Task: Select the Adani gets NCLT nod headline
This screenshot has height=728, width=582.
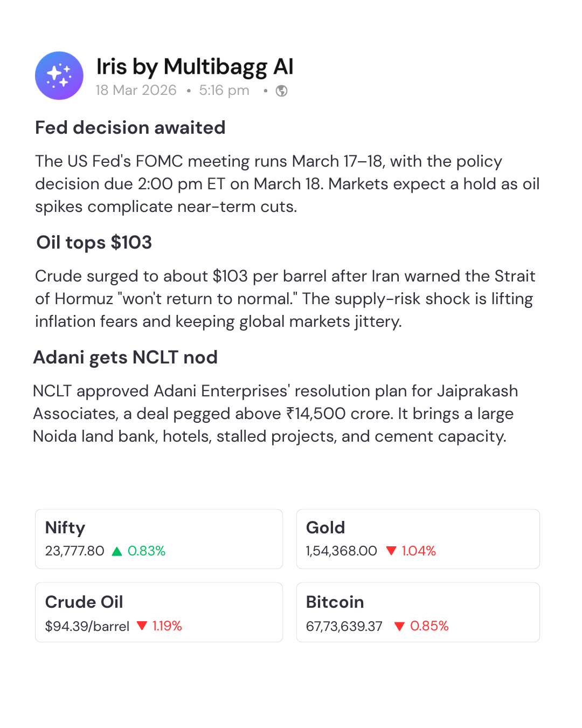Action: [126, 358]
